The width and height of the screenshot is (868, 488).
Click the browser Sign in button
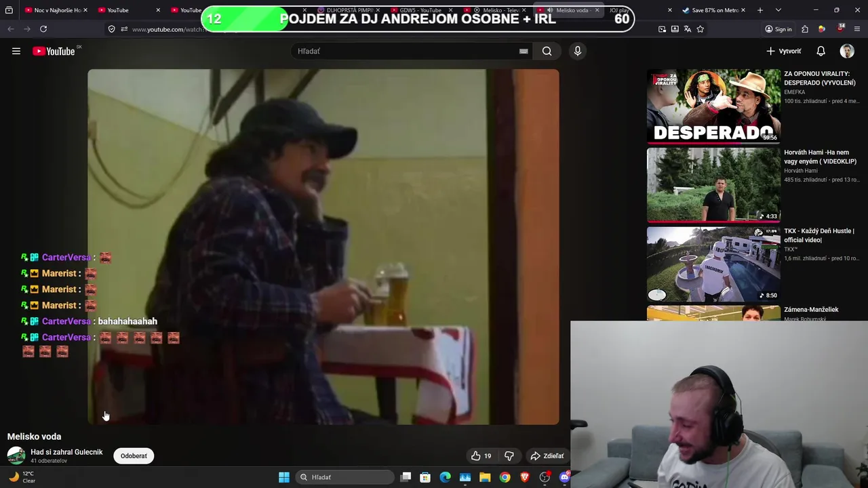(x=778, y=29)
